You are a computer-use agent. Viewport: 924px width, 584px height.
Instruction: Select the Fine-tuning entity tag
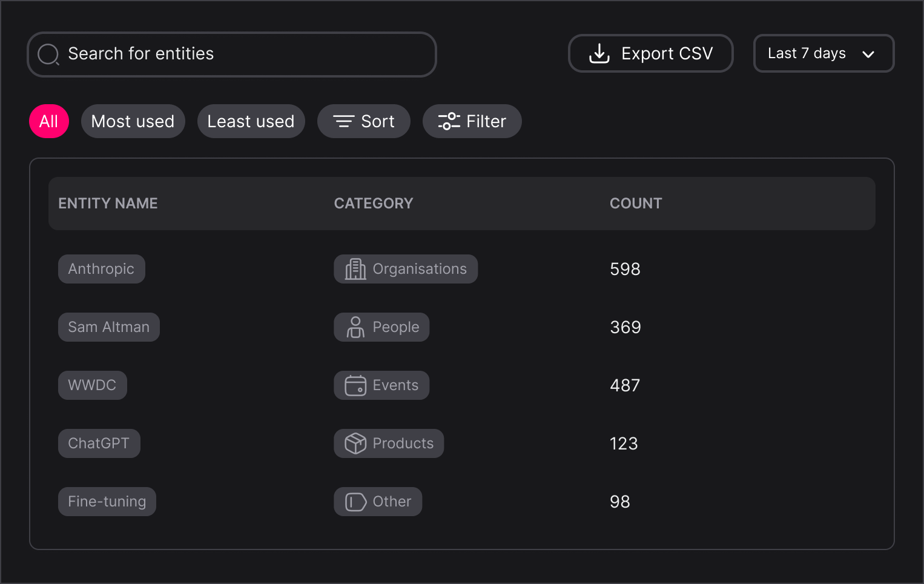[x=107, y=502]
